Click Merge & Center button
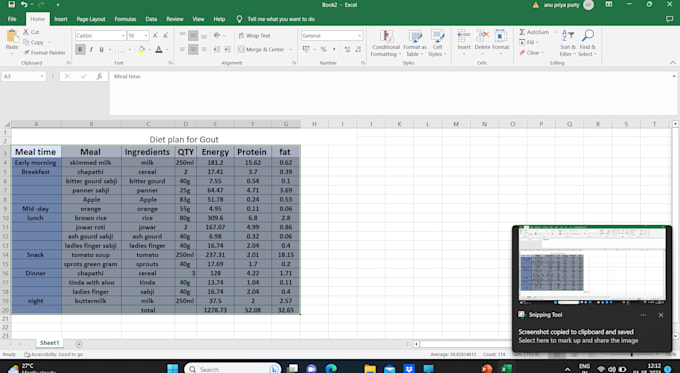Viewport: 680px width, 373px height. click(x=261, y=49)
